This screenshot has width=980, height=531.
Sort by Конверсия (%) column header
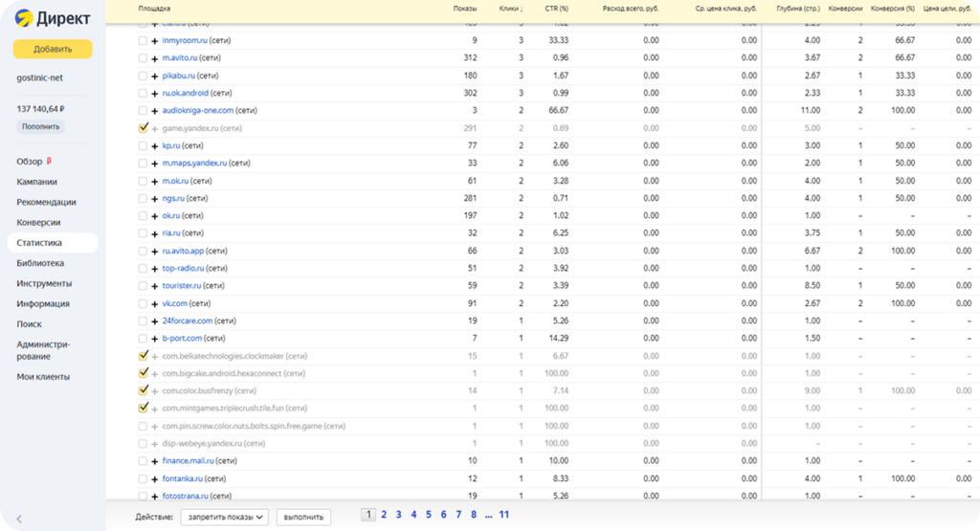coord(893,9)
